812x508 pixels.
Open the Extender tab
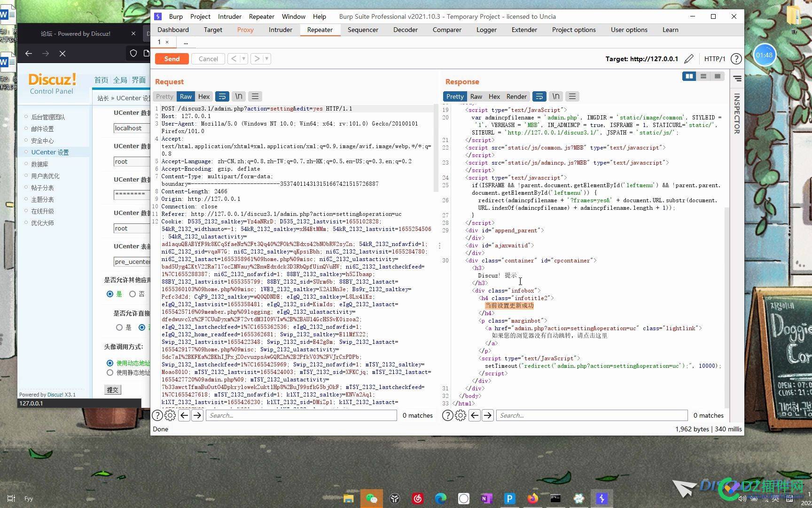coord(524,30)
